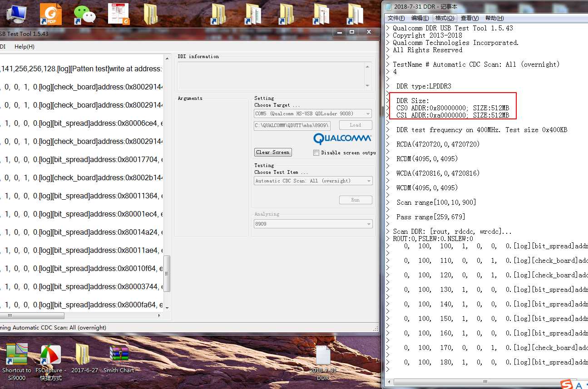Maximize the DDR USB Test Tool window
The height and width of the screenshot is (389, 588).
pyautogui.click(x=351, y=32)
